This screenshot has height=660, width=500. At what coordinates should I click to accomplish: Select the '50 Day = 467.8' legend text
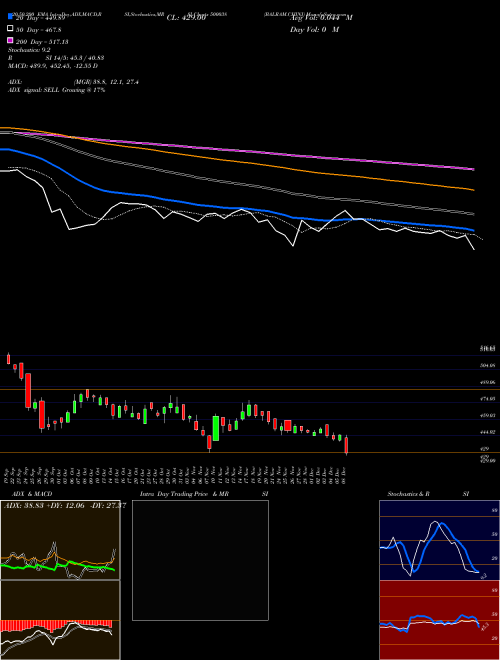click(x=38, y=30)
